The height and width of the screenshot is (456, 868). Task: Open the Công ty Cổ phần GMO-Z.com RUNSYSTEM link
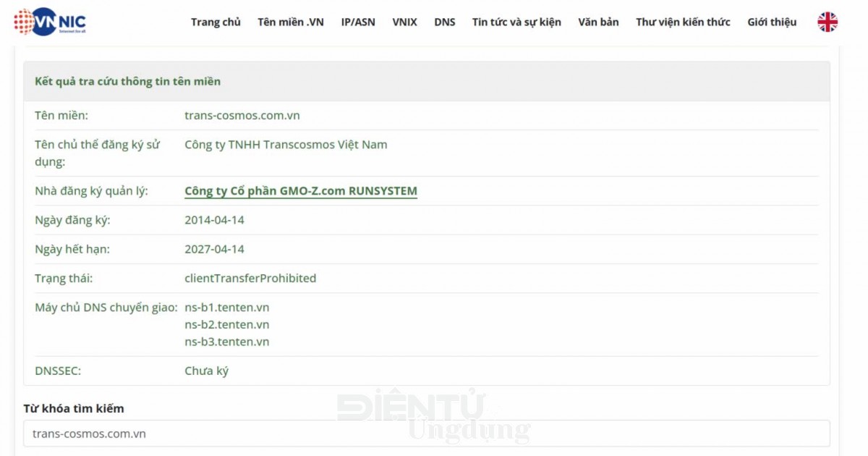tap(301, 191)
